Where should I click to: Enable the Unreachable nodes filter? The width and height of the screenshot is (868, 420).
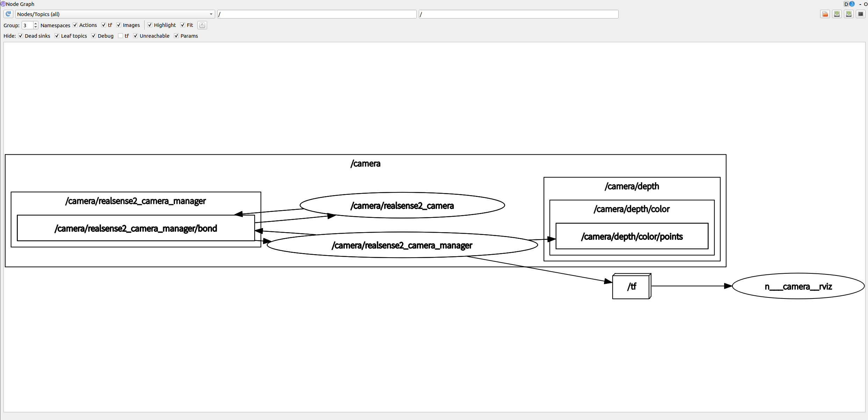point(136,36)
